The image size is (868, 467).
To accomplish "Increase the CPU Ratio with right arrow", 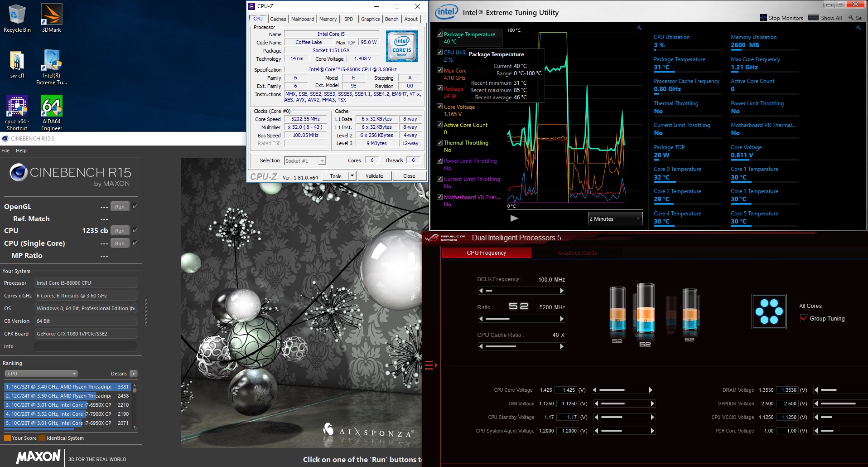I will (562, 319).
